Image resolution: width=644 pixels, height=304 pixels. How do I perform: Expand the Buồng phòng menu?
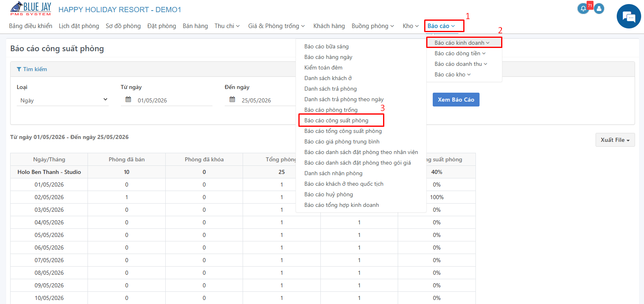pyautogui.click(x=373, y=26)
